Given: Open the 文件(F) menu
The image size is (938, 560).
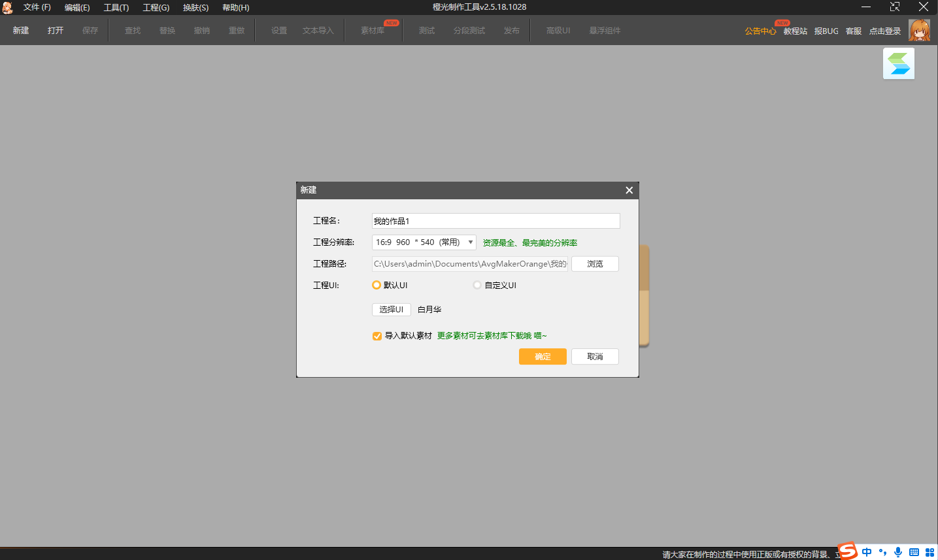Looking at the screenshot, I should 37,7.
